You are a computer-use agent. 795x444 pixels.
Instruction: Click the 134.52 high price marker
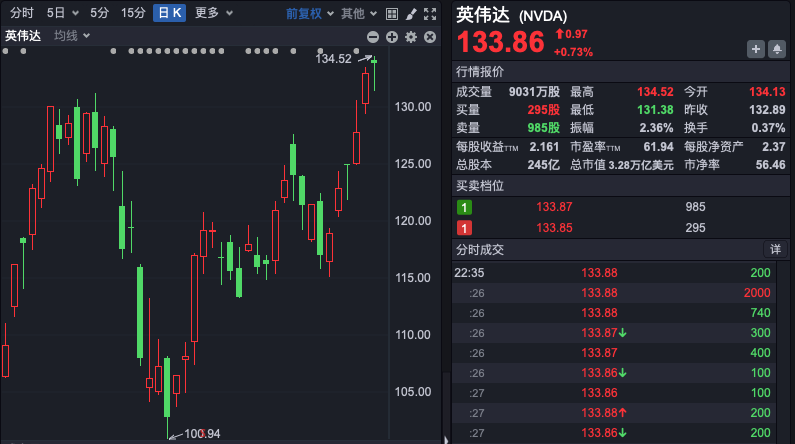pyautogui.click(x=333, y=59)
